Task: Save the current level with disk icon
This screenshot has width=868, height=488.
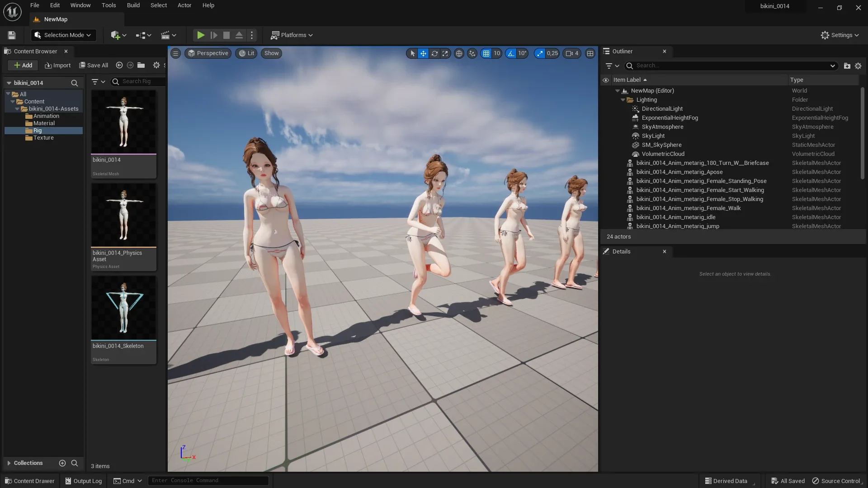Action: click(11, 35)
